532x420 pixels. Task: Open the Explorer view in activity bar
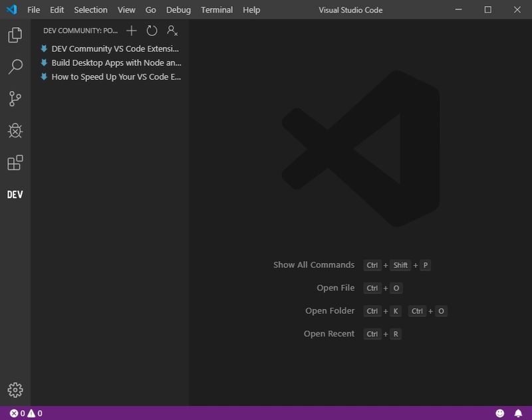click(x=15, y=35)
